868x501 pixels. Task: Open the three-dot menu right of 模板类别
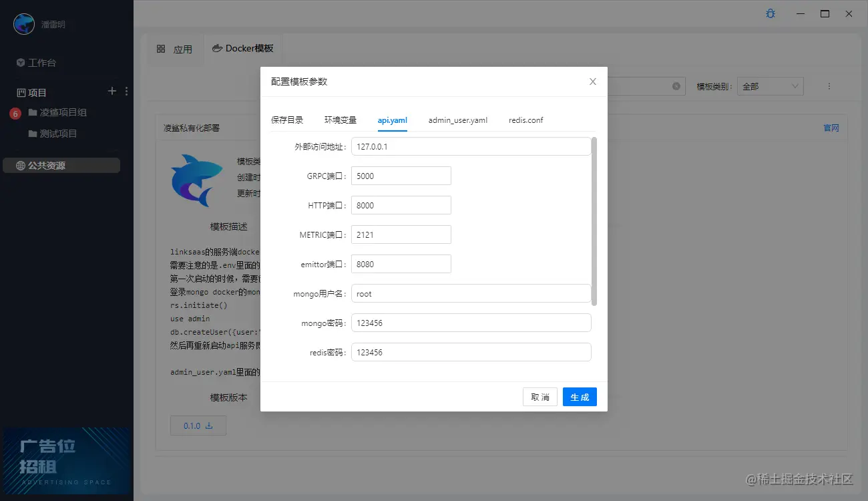tap(829, 86)
